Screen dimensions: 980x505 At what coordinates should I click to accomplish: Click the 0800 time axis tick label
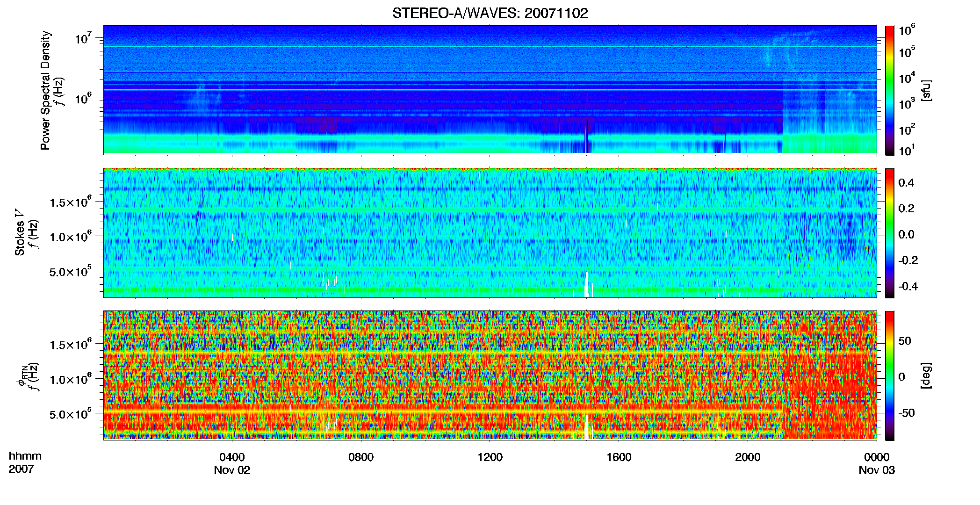coord(361,457)
